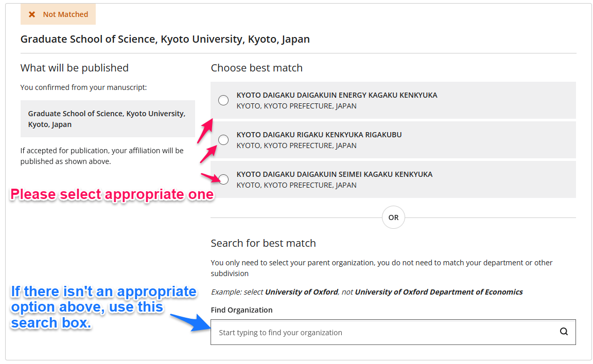Image resolution: width=593 pixels, height=364 pixels.
Task: Click the Choose best match heading
Action: coord(256,68)
